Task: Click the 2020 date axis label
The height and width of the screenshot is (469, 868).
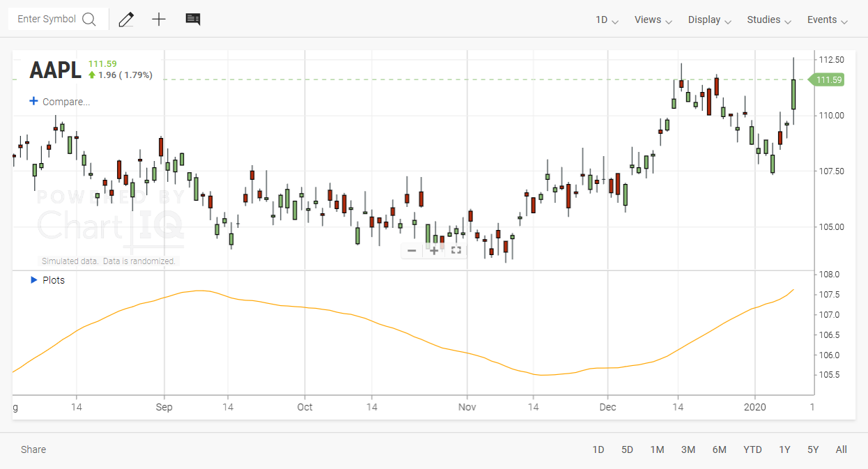Action: (754, 407)
